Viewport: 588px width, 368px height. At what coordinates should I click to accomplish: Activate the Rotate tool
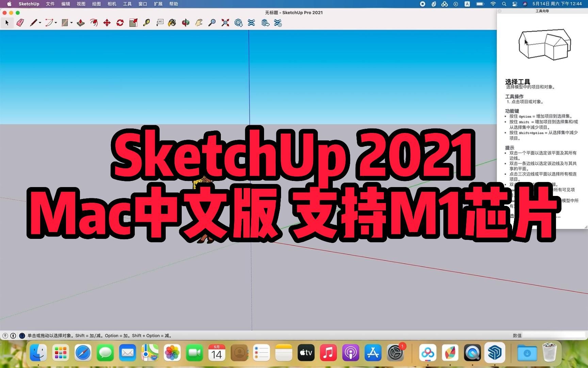120,23
